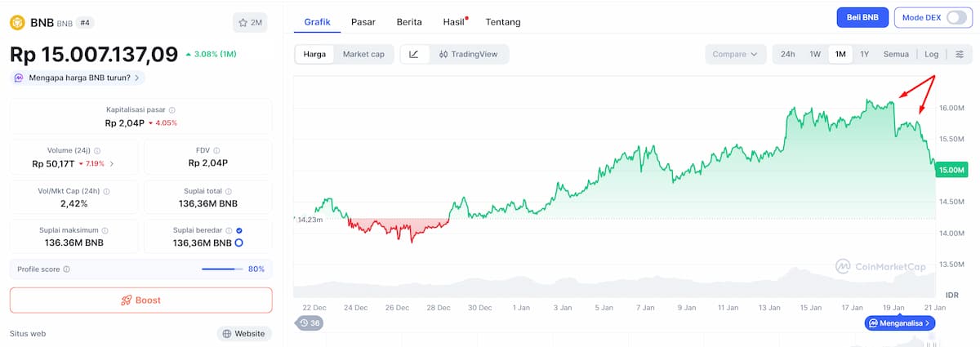
Task: Click info icon beside Profile score
Action: 67,269
